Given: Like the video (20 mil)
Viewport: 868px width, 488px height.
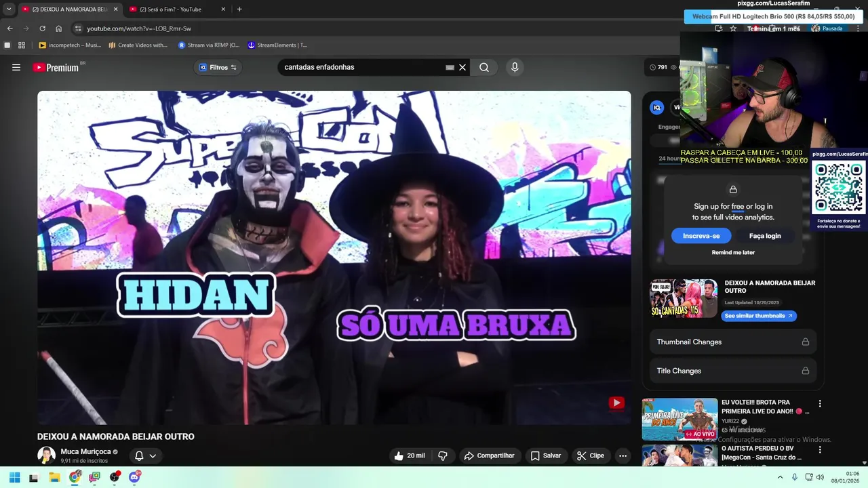Looking at the screenshot, I should [410, 455].
